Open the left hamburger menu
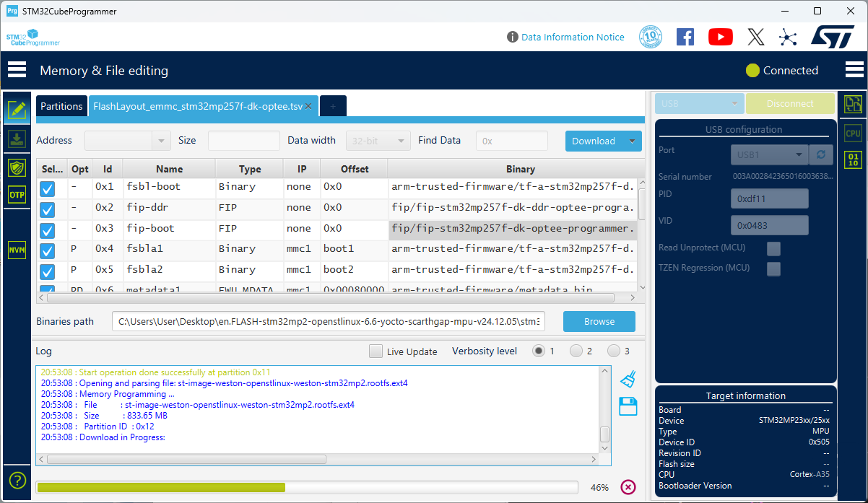 click(x=17, y=70)
